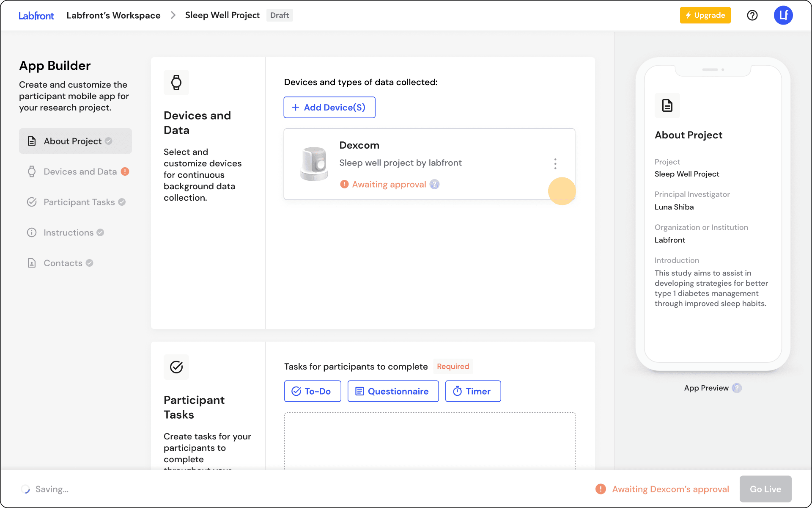
Task: Click the watch icon in Devices and Data panel
Action: 176,83
